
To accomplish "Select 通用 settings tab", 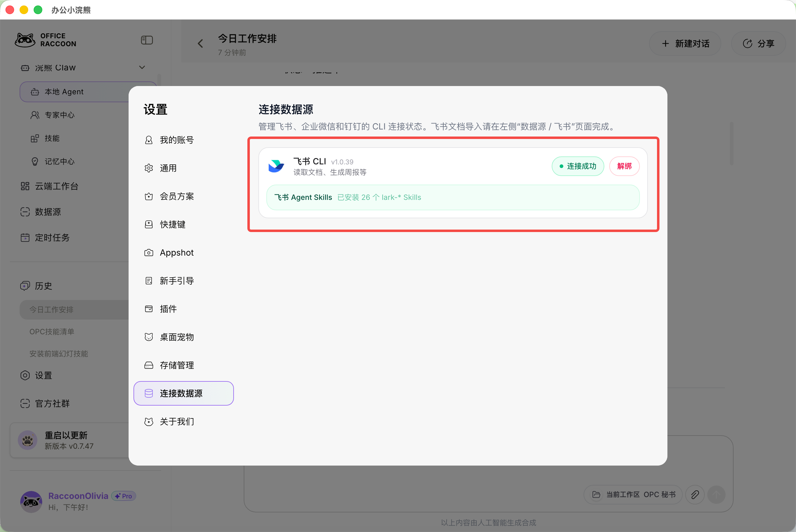I will pos(184,168).
